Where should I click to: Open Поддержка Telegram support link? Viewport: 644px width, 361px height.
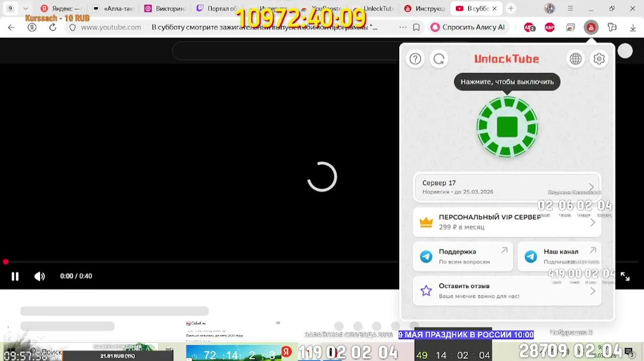pyautogui.click(x=463, y=256)
